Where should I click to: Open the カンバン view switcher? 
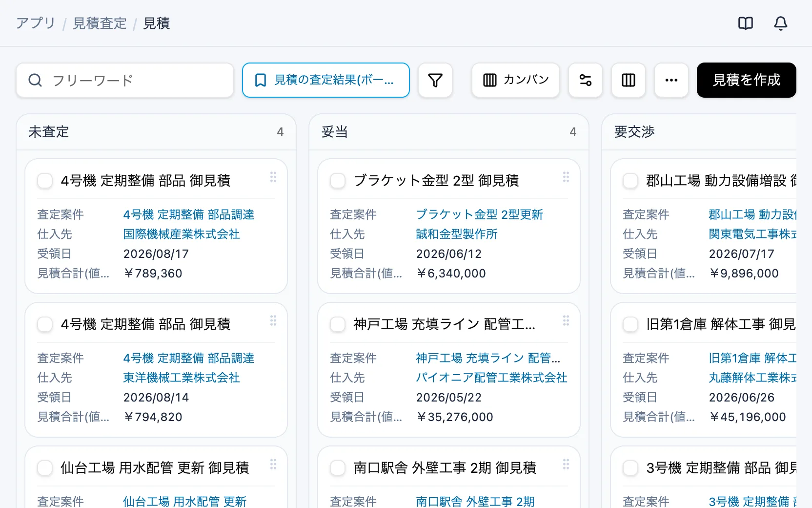point(516,80)
